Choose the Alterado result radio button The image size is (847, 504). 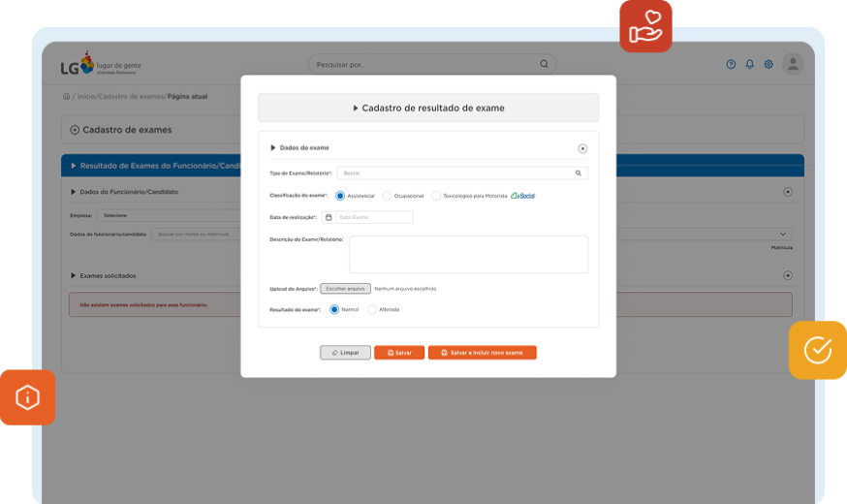(372, 309)
